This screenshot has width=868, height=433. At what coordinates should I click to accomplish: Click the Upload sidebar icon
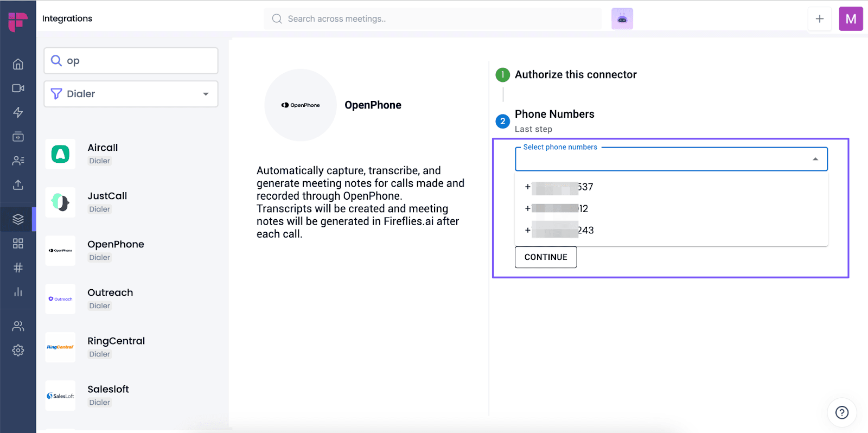pos(18,184)
